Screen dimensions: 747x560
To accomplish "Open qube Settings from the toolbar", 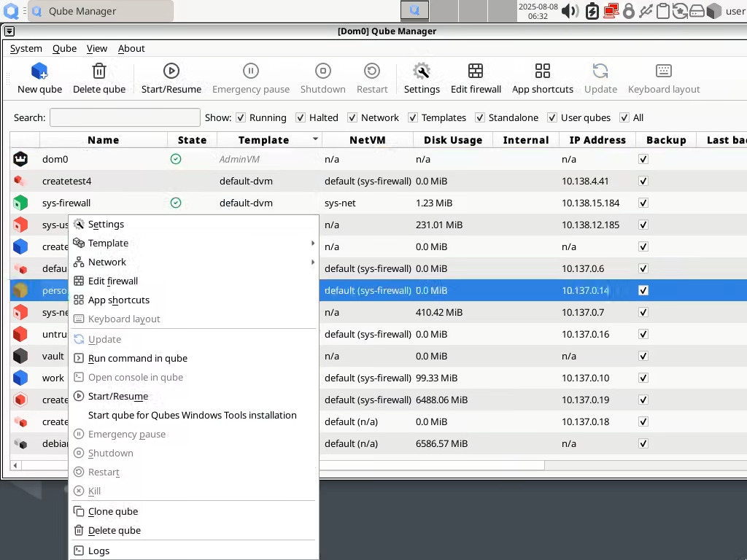I will 422,78.
